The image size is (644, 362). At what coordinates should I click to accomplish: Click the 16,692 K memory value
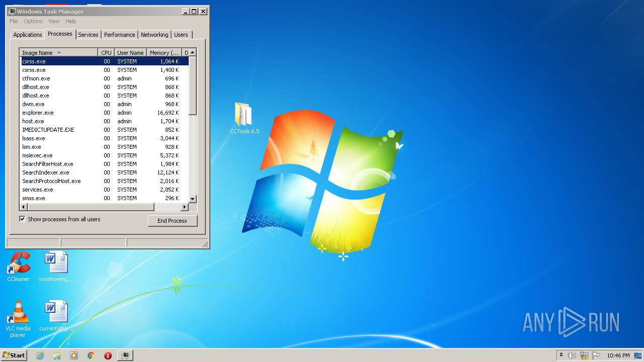coord(168,113)
